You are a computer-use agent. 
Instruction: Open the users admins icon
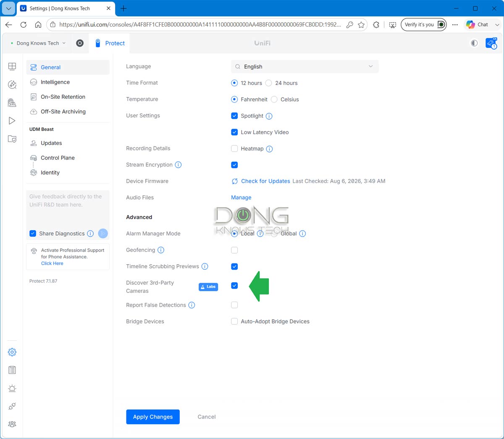coord(12,424)
